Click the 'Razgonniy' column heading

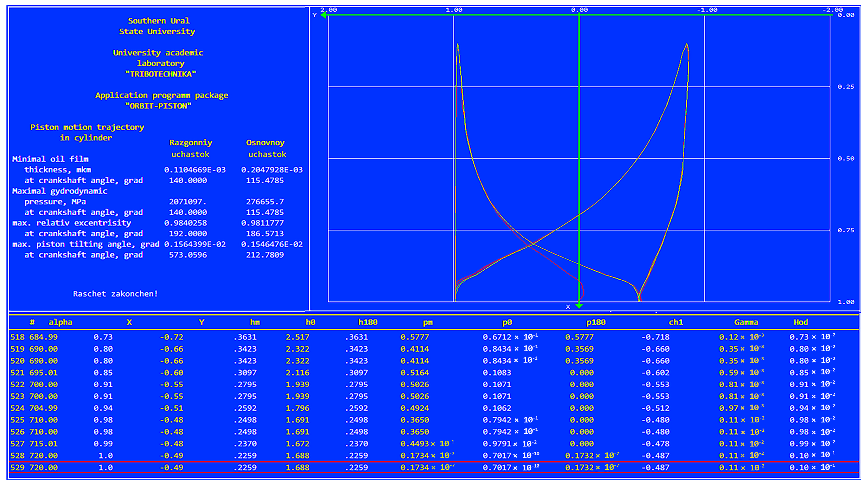191,143
